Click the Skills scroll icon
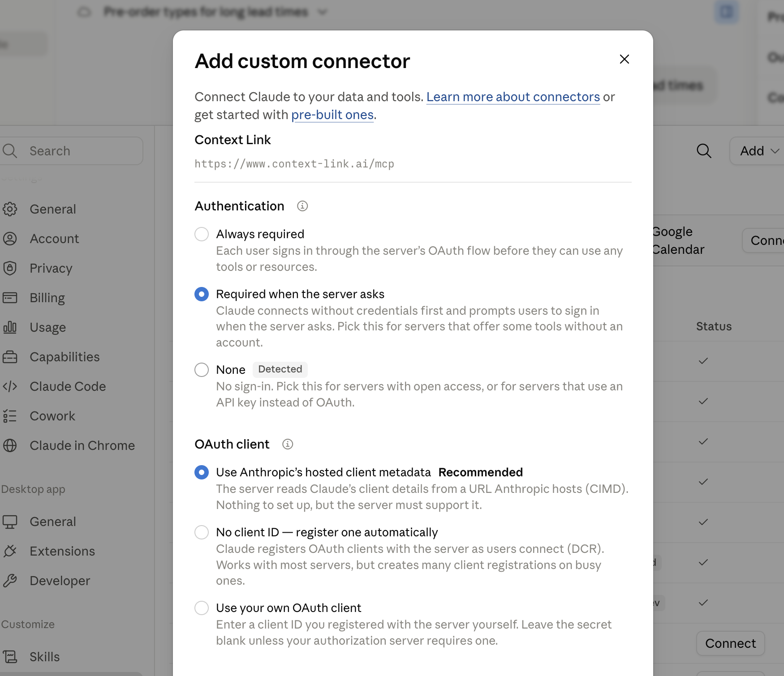 pyautogui.click(x=10, y=657)
